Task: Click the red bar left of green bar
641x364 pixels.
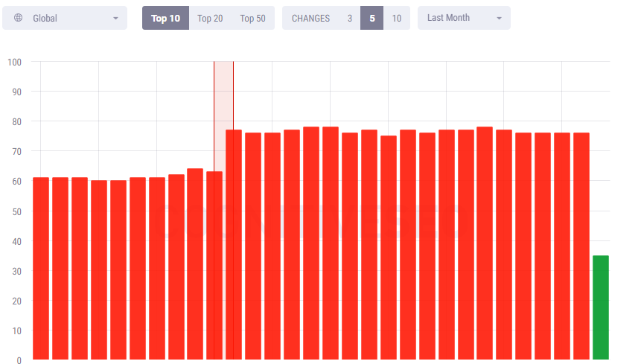Action: [581, 246]
